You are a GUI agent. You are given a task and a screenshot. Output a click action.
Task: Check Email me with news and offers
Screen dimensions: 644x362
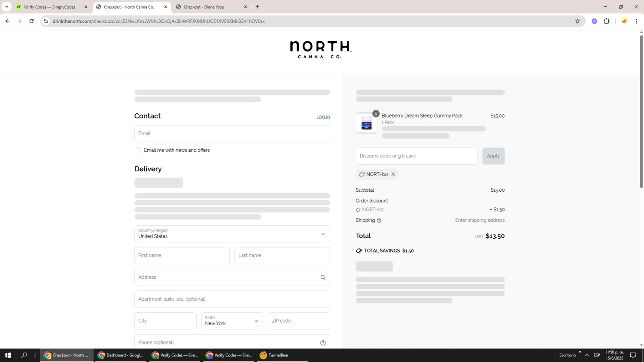click(138, 150)
